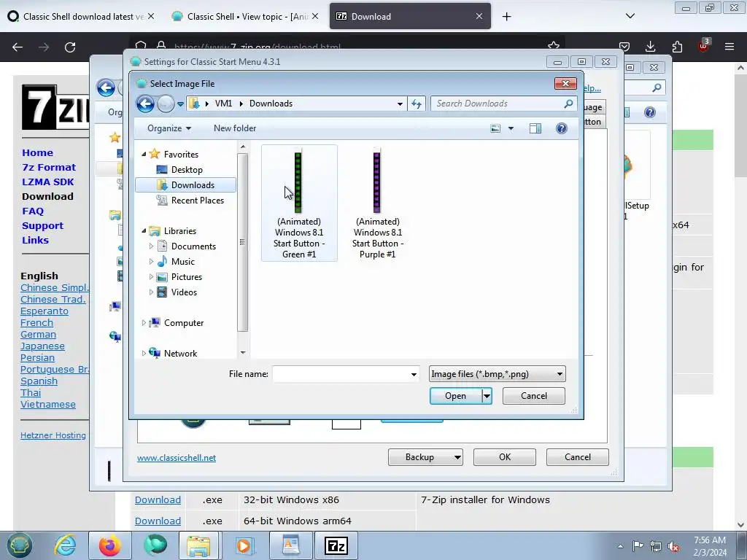Open the arrow beside the Open button
Screen dimensions: 747x560
[487, 396]
